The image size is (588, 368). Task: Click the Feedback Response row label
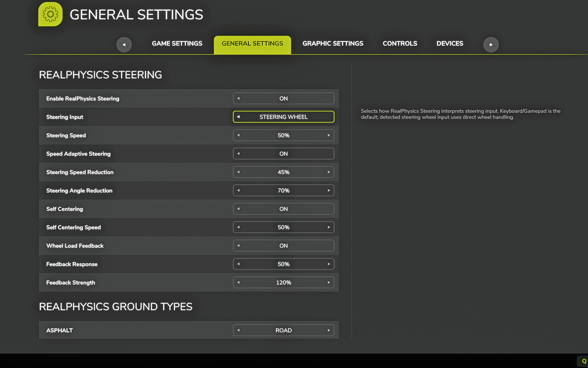point(72,264)
